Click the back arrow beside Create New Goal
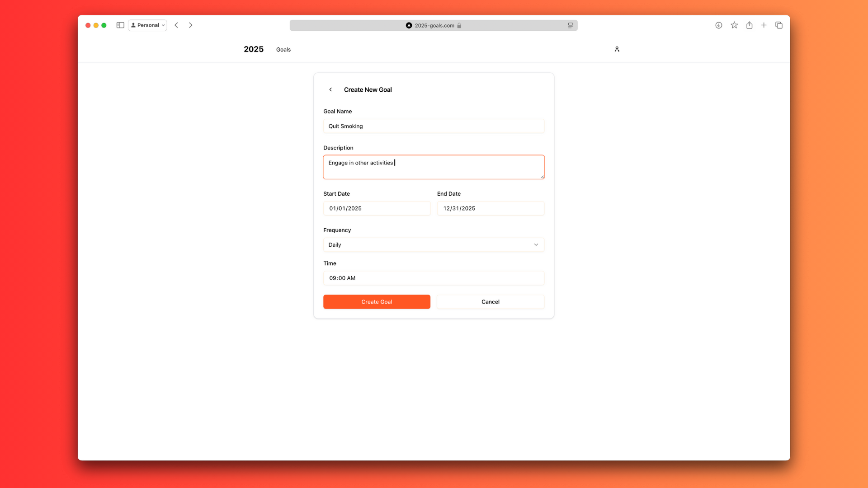The image size is (868, 488). pos(330,89)
